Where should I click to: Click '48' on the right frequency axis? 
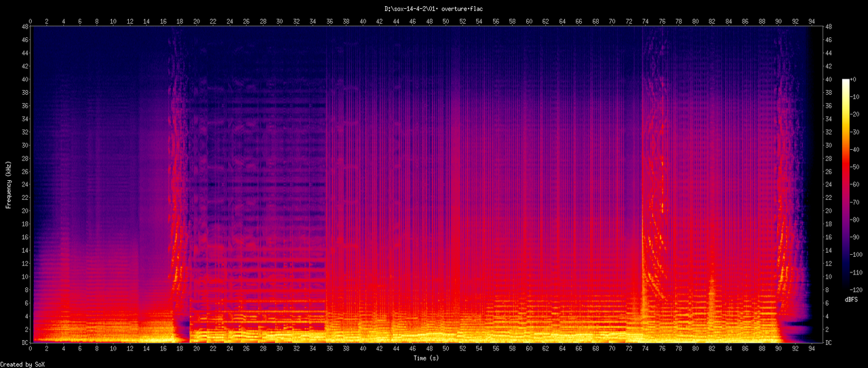(829, 27)
